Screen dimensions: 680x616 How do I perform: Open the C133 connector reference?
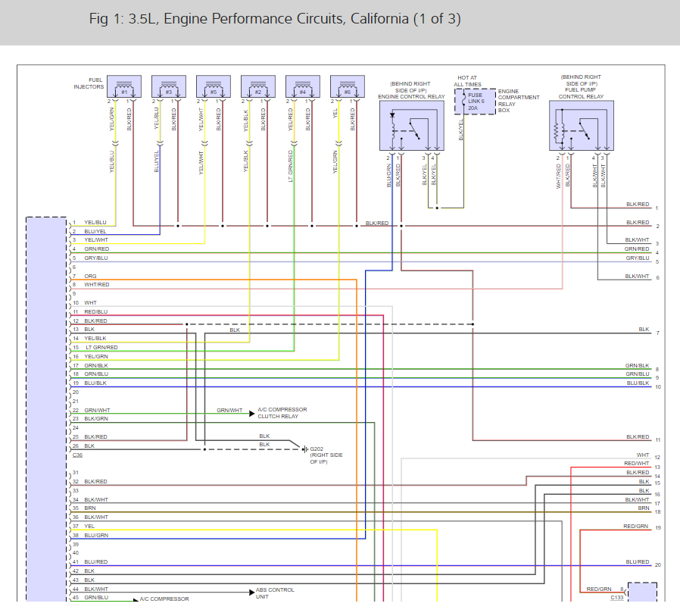(x=618, y=598)
